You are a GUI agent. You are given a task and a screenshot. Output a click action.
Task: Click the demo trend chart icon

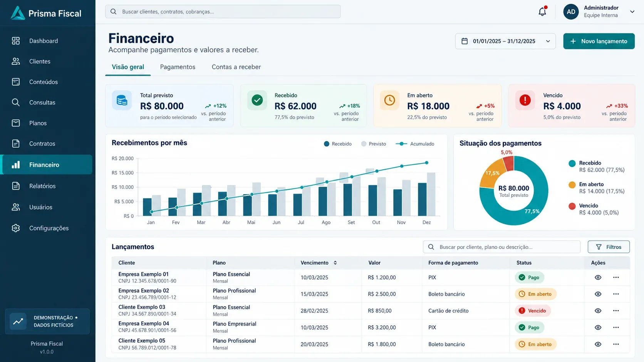(x=18, y=321)
